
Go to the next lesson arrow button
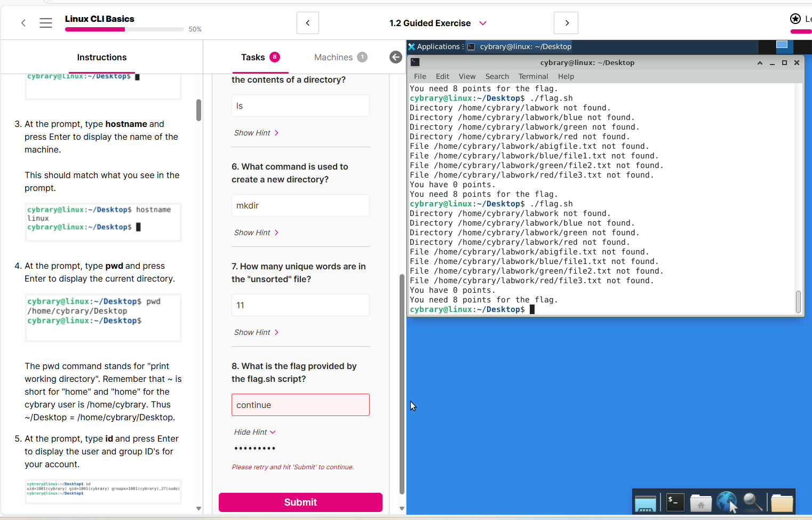pyautogui.click(x=566, y=23)
